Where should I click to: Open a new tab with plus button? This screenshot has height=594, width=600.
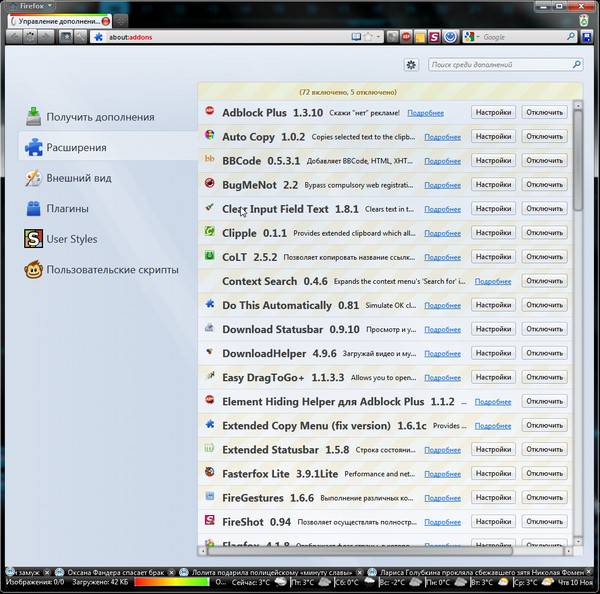point(121,21)
